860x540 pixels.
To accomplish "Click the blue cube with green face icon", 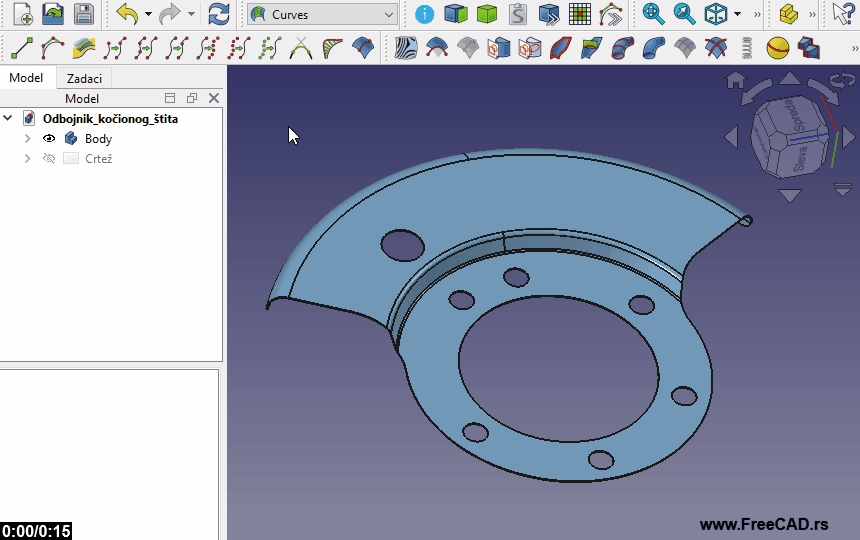I will pyautogui.click(x=455, y=14).
